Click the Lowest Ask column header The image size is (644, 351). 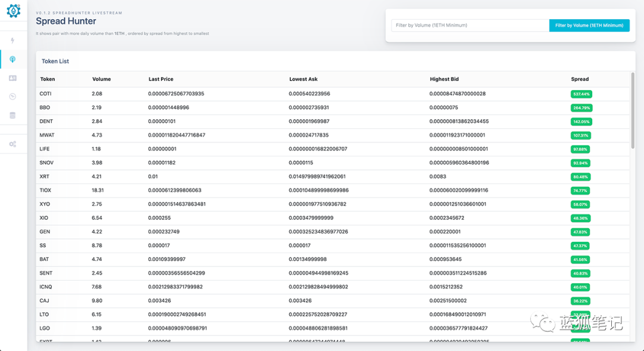click(x=304, y=79)
